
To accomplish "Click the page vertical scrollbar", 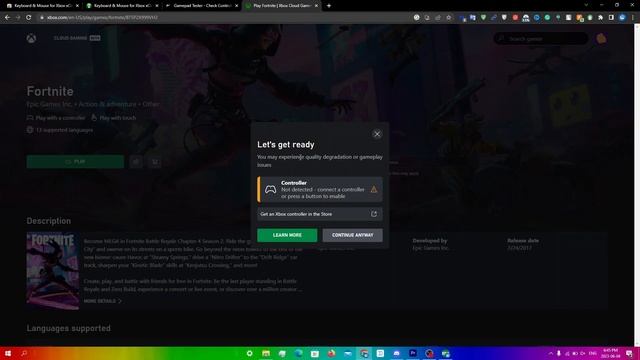I will 637,184.
